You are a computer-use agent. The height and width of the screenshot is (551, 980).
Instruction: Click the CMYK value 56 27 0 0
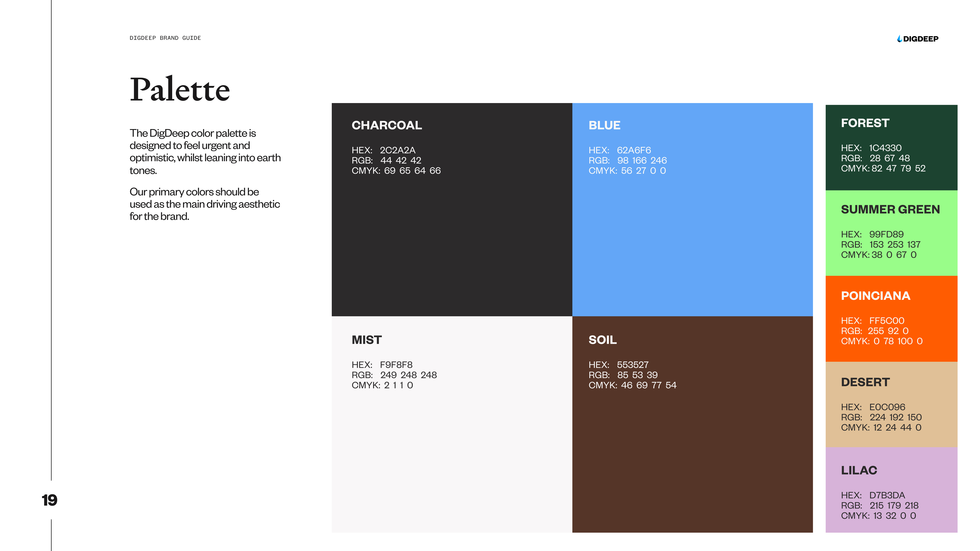[644, 171]
